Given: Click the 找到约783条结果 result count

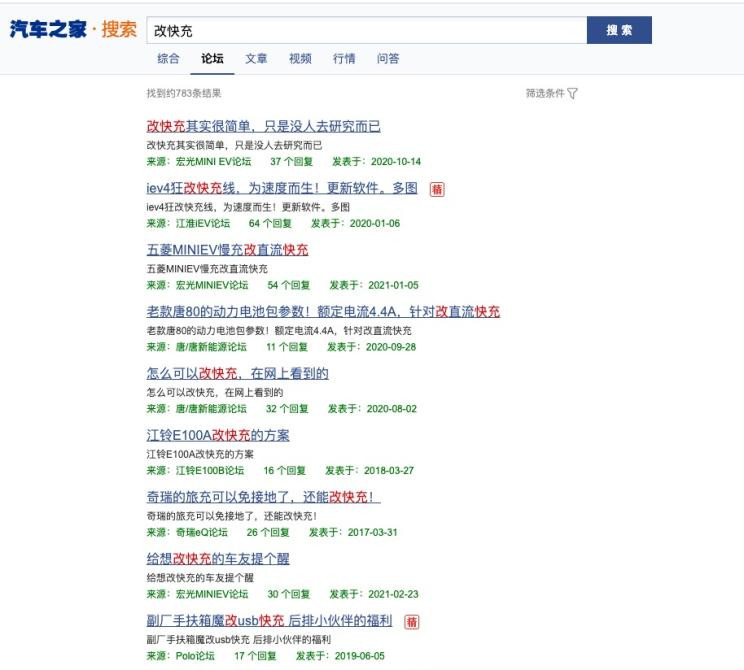Looking at the screenshot, I should 184,93.
